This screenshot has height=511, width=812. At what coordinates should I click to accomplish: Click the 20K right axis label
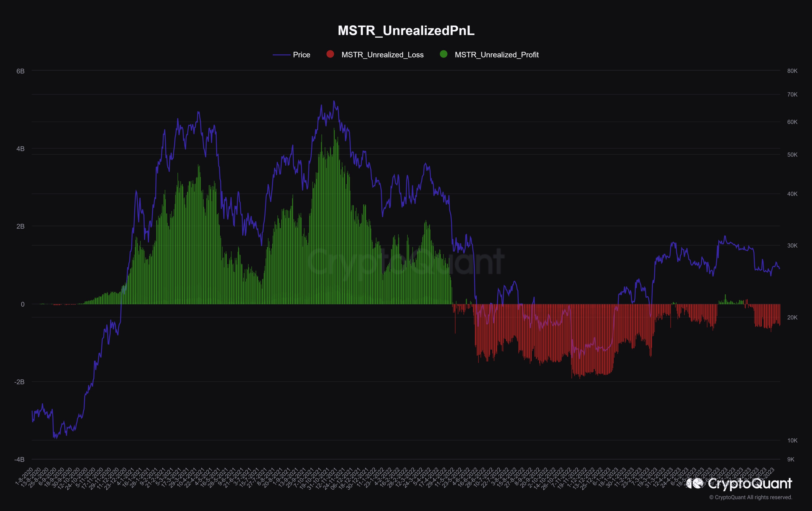(792, 317)
